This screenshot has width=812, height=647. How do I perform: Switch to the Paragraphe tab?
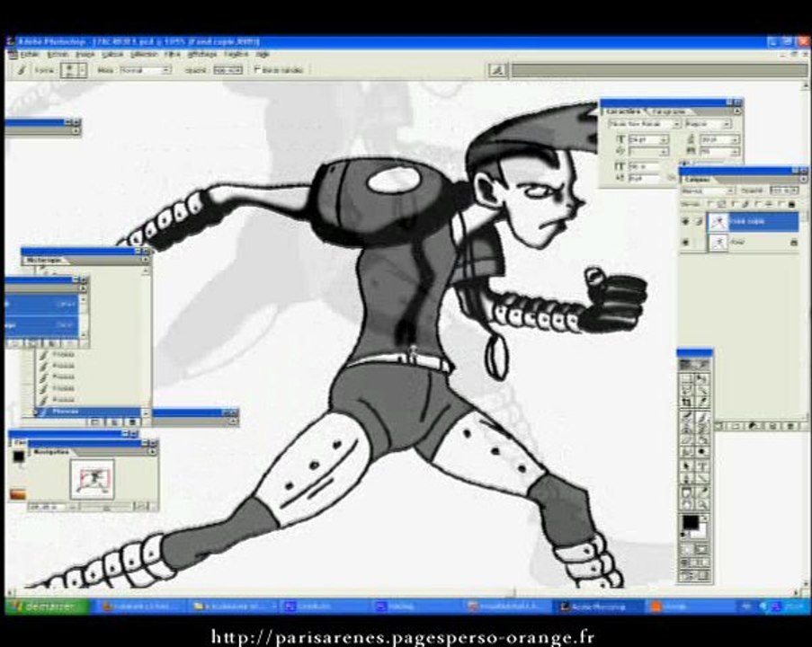(668, 111)
